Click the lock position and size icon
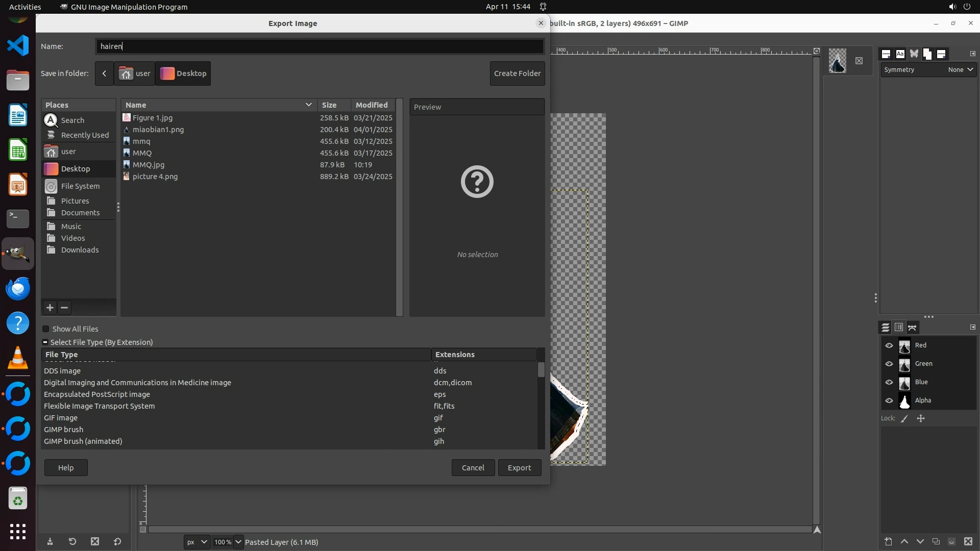This screenshot has height=551, width=980. 921,418
